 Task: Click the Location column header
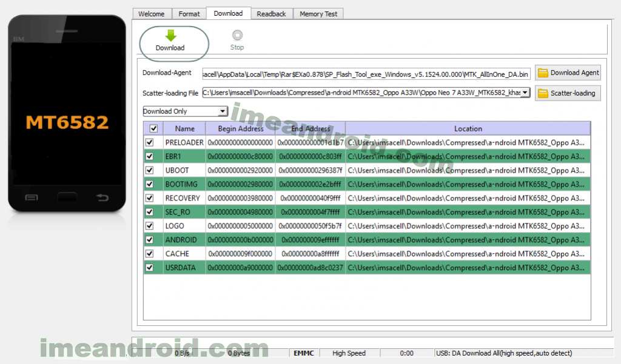(468, 128)
